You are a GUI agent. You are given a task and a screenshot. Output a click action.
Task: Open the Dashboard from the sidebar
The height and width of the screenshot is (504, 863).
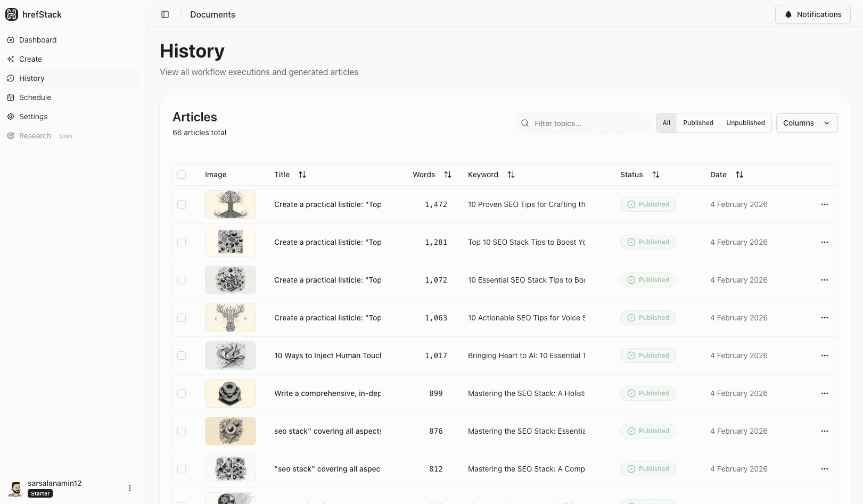[x=37, y=40]
